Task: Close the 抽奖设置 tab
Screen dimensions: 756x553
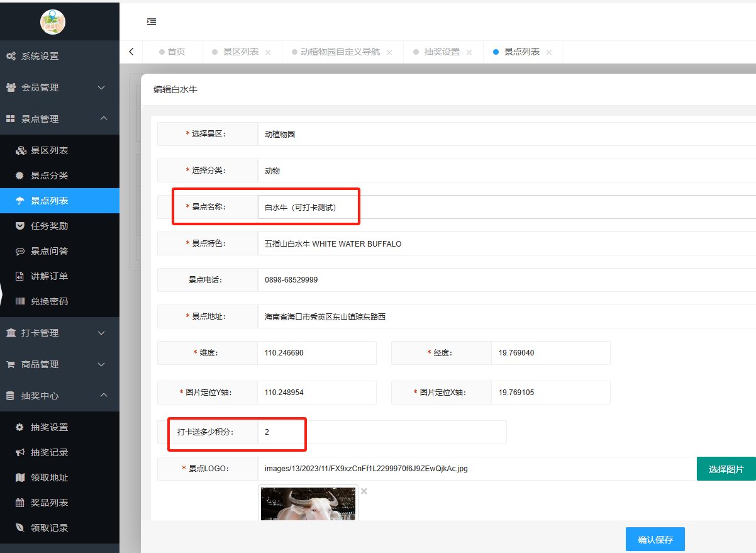Action: (x=469, y=52)
